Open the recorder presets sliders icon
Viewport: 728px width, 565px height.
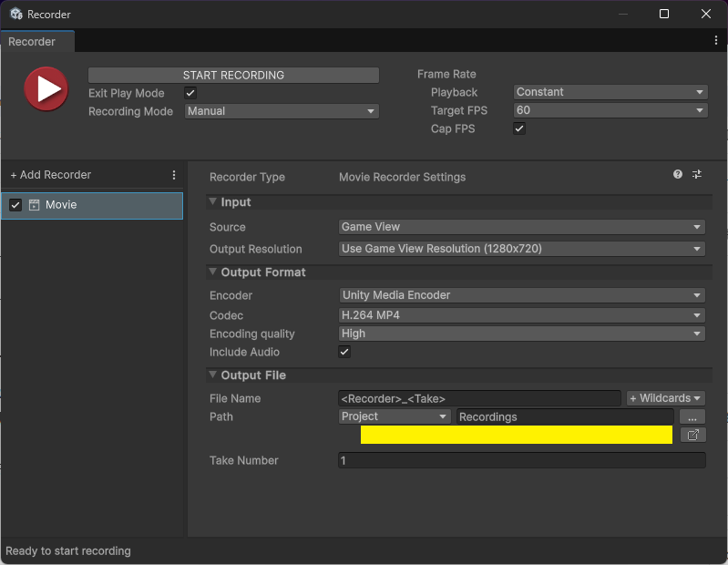pyautogui.click(x=697, y=174)
